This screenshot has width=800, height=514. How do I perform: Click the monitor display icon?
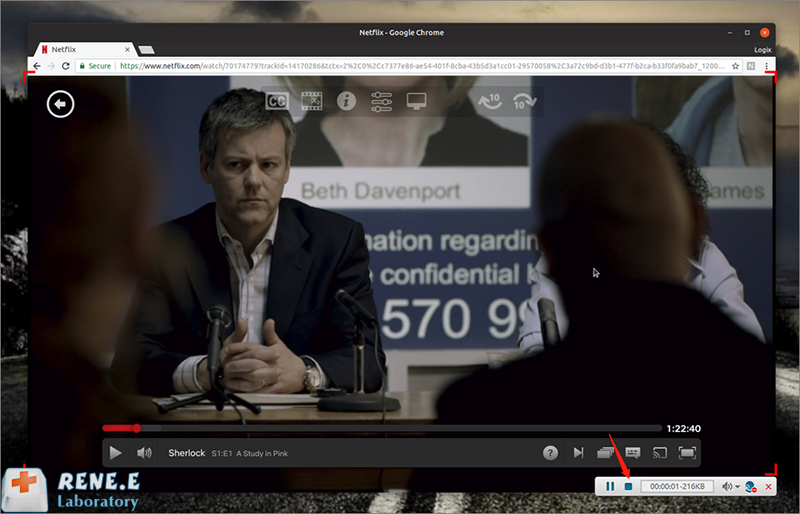point(416,101)
